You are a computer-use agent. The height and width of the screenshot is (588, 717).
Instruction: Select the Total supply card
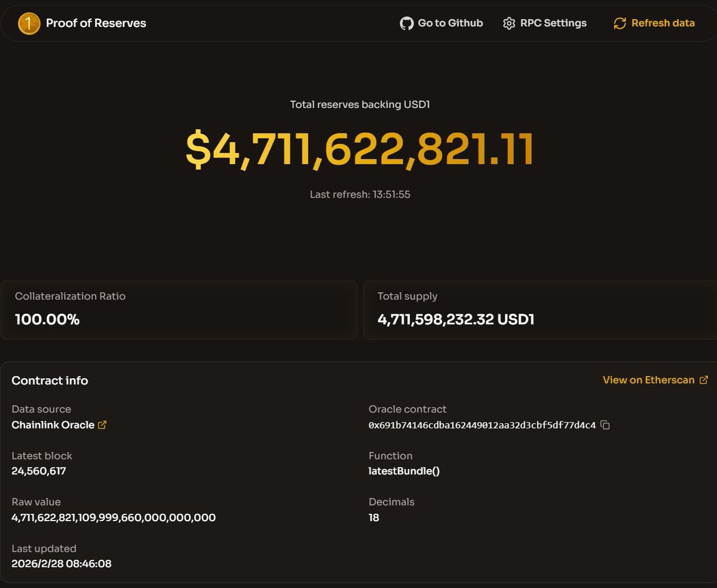540,310
